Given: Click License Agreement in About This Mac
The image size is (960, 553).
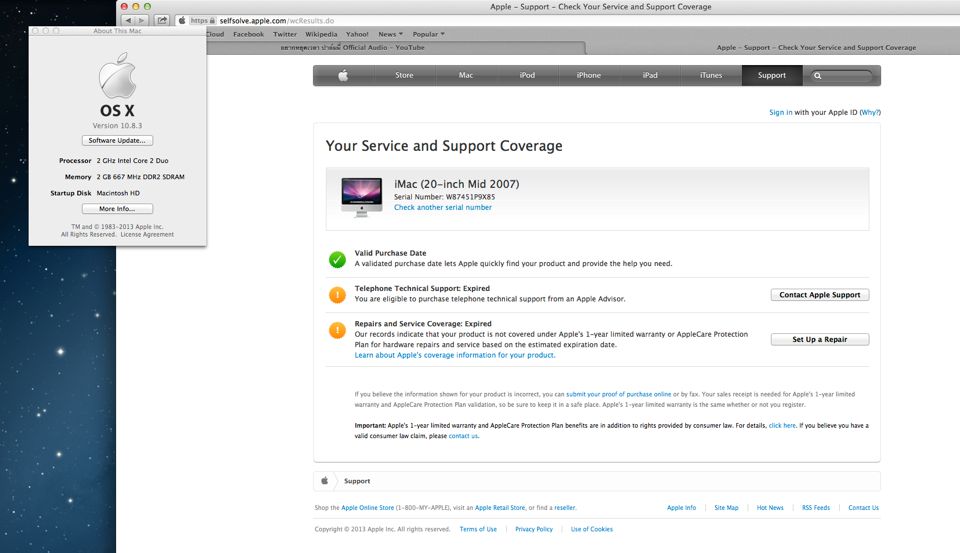Looking at the screenshot, I should point(147,235).
